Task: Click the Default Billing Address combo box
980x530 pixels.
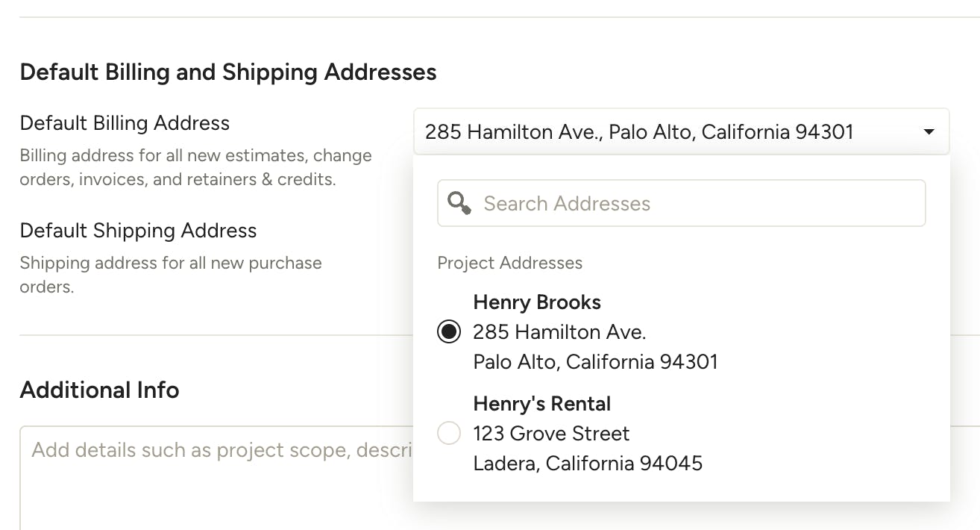Action: 681,132
